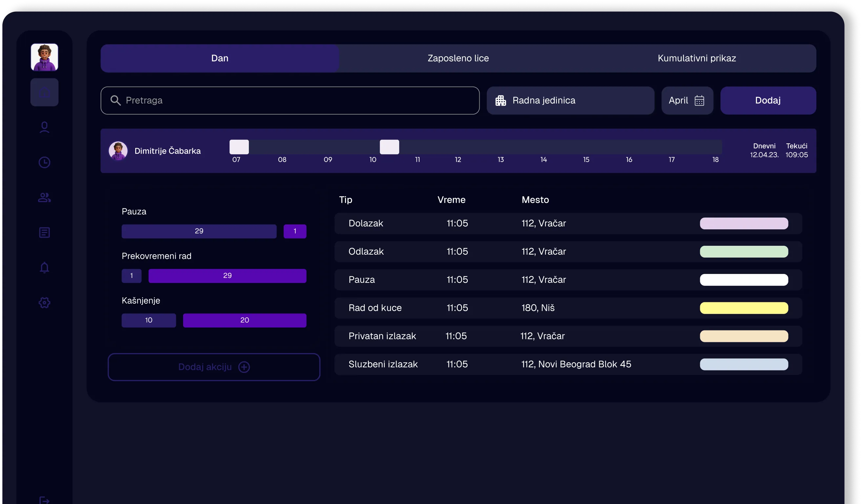Open the single user profile sidebar icon

tap(44, 127)
